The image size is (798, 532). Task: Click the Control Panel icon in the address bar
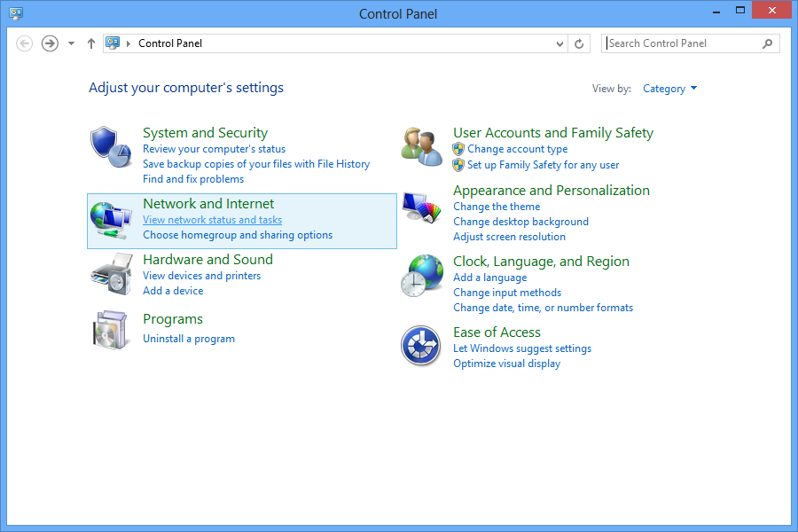[113, 43]
